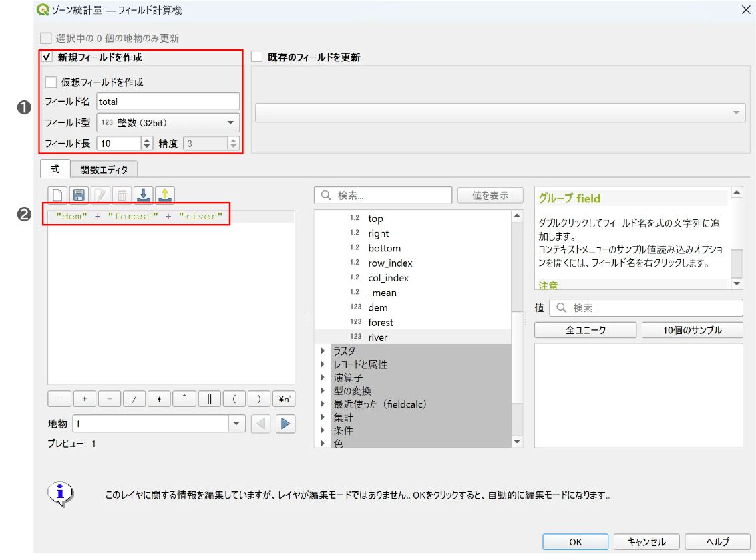
Task: Switch to the 関数エディタ tab
Action: (x=104, y=170)
